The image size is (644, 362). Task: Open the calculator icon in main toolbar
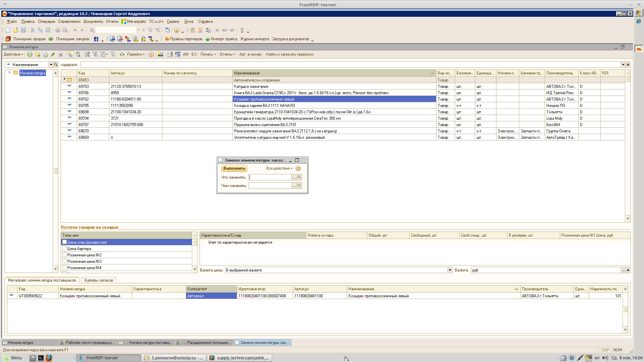(192, 30)
